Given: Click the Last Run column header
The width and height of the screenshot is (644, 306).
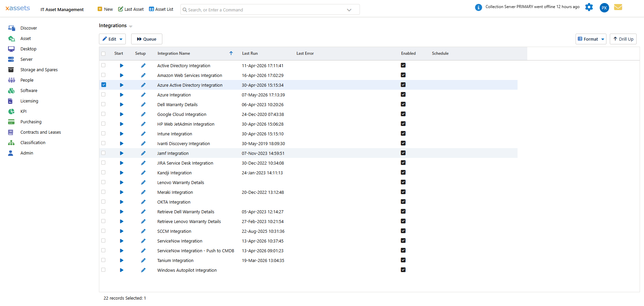Looking at the screenshot, I should click(x=250, y=54).
